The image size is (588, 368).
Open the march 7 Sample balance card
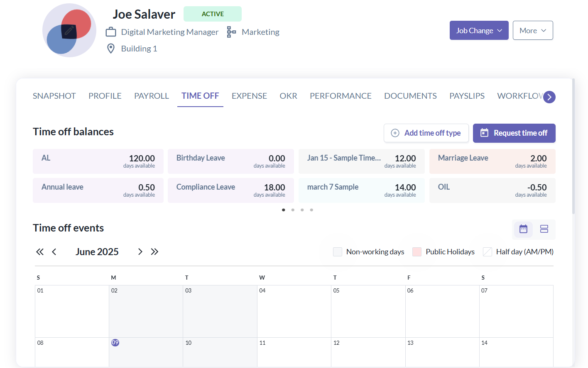362,190
